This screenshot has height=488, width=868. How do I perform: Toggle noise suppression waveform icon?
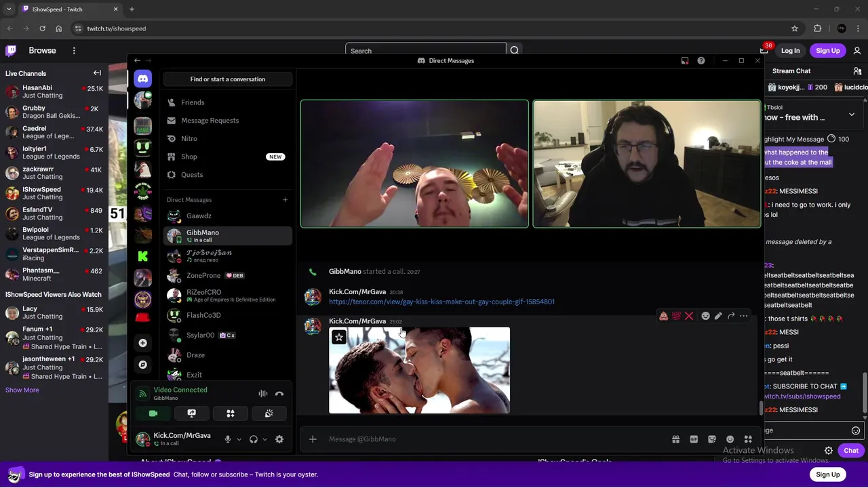(262, 394)
